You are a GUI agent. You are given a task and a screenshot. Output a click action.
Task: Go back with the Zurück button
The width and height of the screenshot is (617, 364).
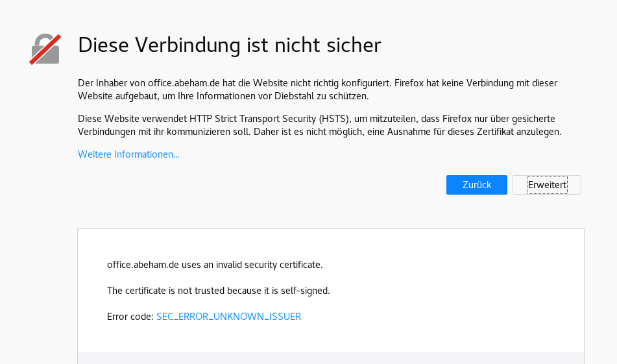(476, 185)
